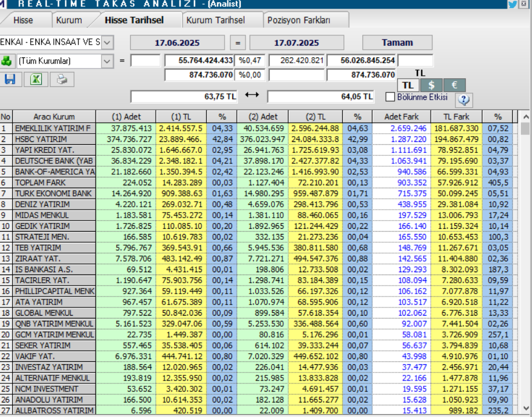Open help with the question mark icon
The image size is (532, 417).
pos(464,100)
